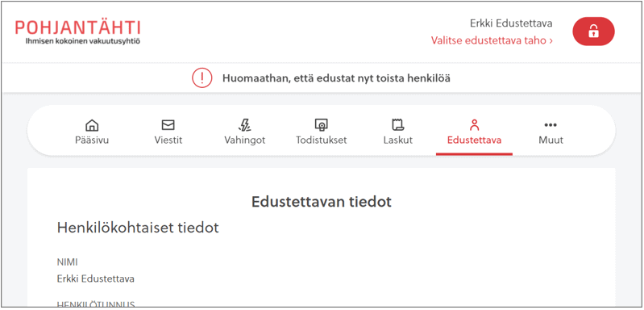Expand the three-dot Muut menu icon
Image resolution: width=644 pixels, height=310 pixels.
pyautogui.click(x=551, y=125)
